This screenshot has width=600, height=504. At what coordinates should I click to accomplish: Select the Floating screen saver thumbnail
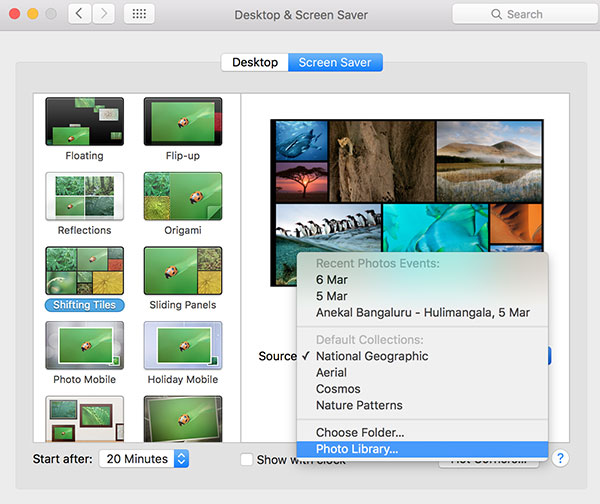pos(84,122)
